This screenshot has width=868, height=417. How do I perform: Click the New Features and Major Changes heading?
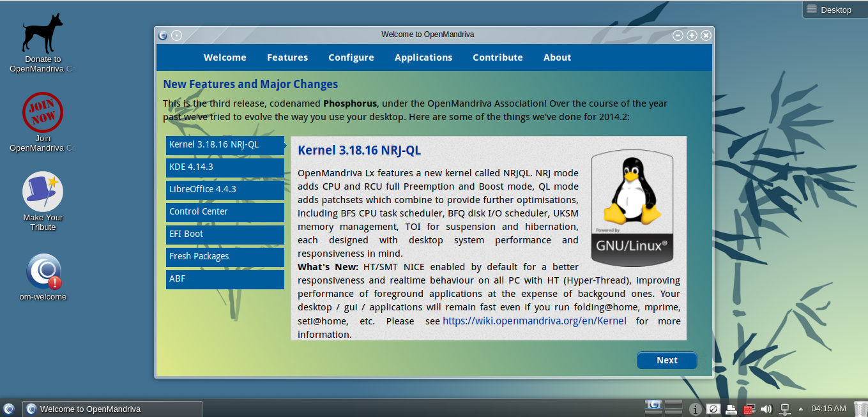[x=250, y=84]
